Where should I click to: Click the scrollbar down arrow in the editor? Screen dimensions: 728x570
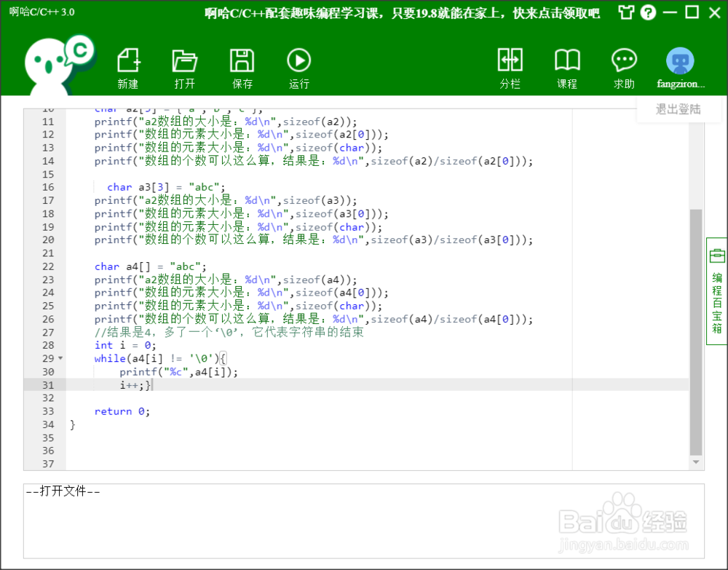tap(695, 462)
